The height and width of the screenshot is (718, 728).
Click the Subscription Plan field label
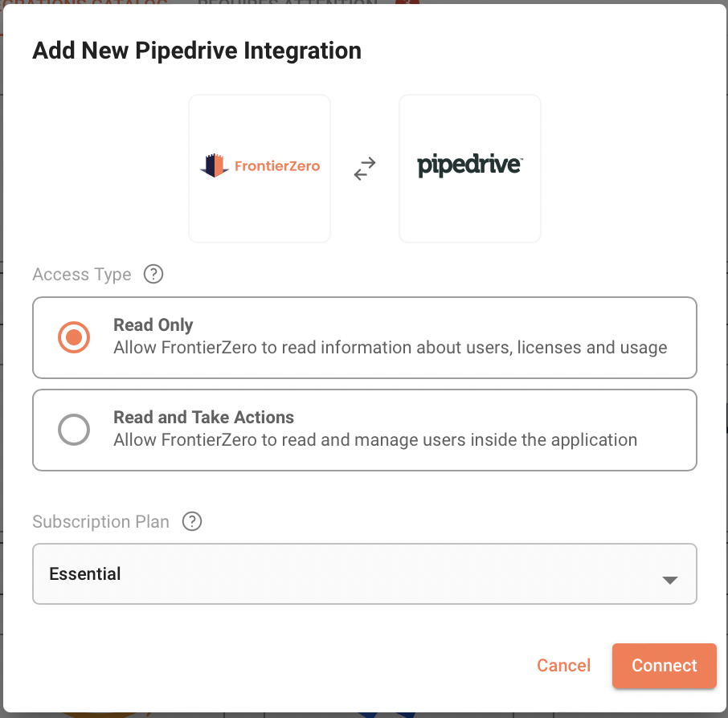(x=100, y=522)
